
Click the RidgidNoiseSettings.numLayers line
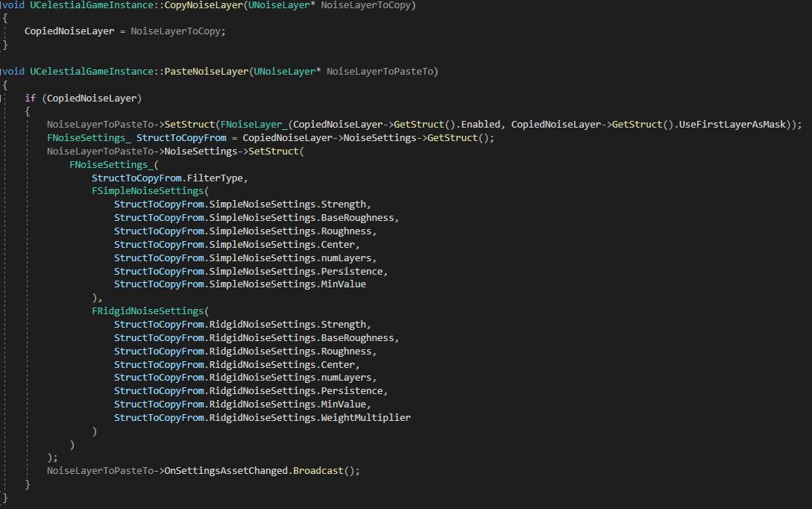(245, 378)
